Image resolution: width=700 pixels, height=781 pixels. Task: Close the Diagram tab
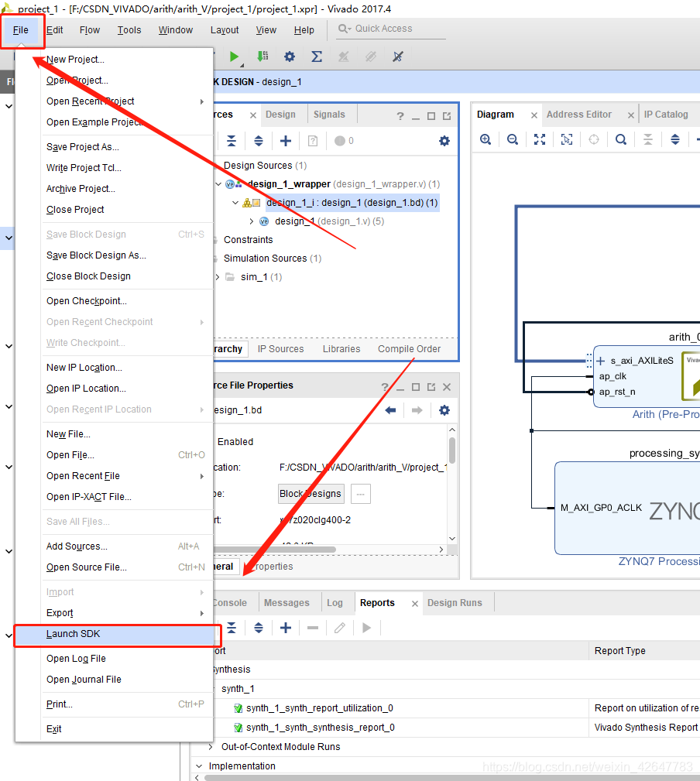[534, 115]
